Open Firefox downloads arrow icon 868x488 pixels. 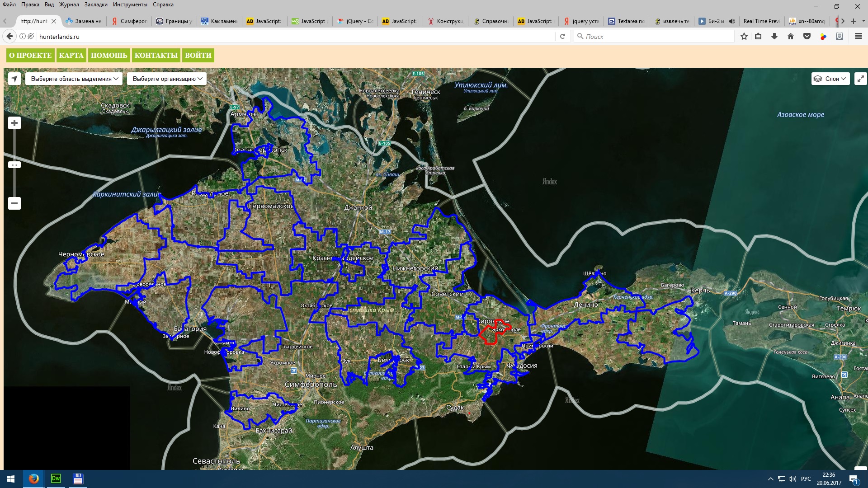774,37
